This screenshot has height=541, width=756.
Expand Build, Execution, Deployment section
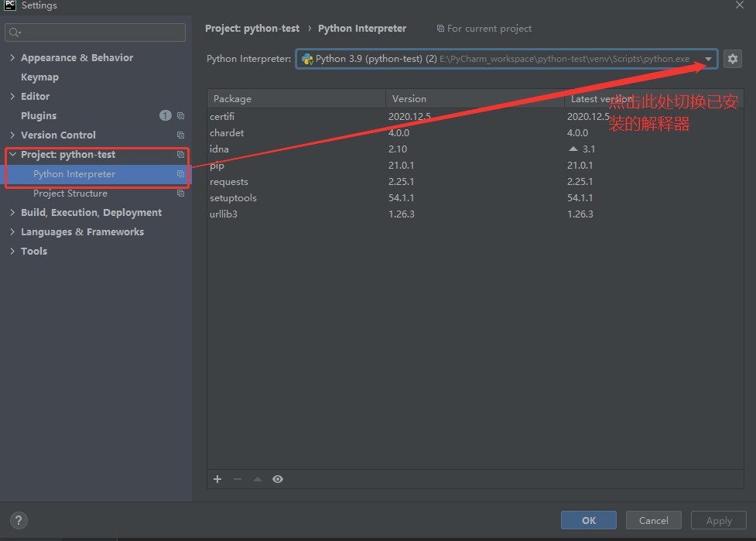pyautogui.click(x=12, y=213)
